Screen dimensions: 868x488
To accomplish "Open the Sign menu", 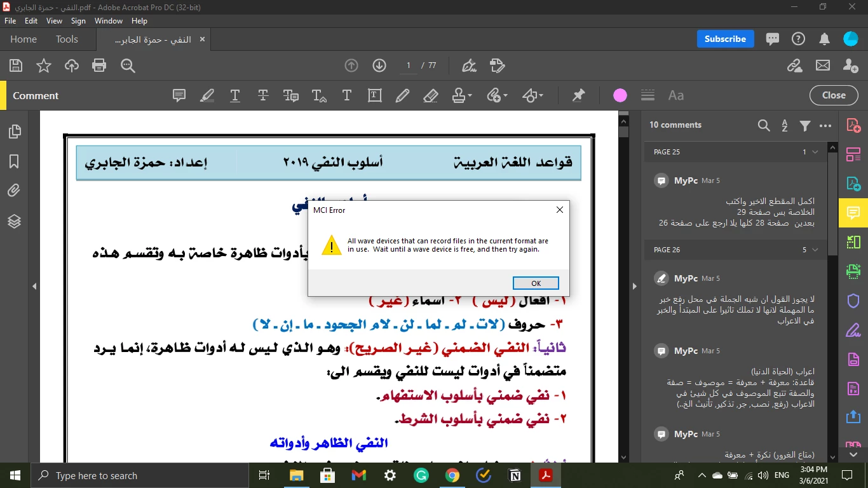I will click(x=78, y=21).
